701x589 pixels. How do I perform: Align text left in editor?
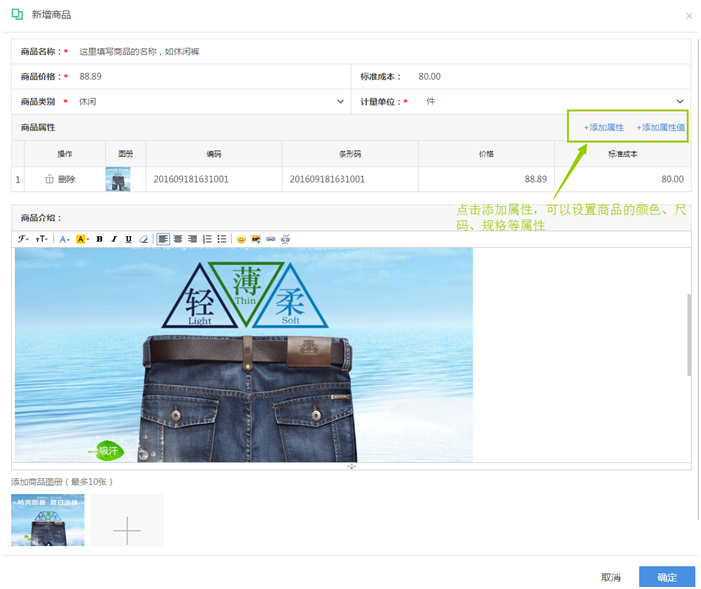(x=163, y=239)
